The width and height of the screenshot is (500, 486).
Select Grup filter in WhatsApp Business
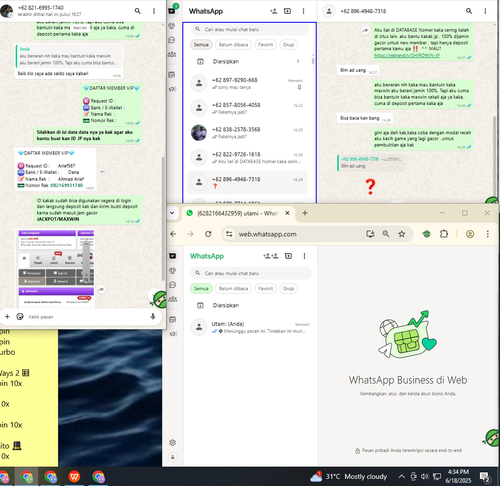tap(288, 289)
